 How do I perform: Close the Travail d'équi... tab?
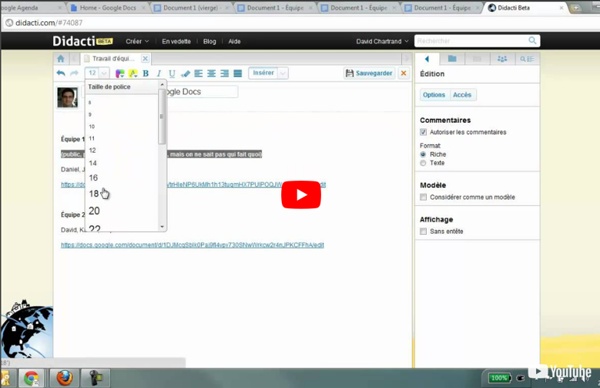145,59
